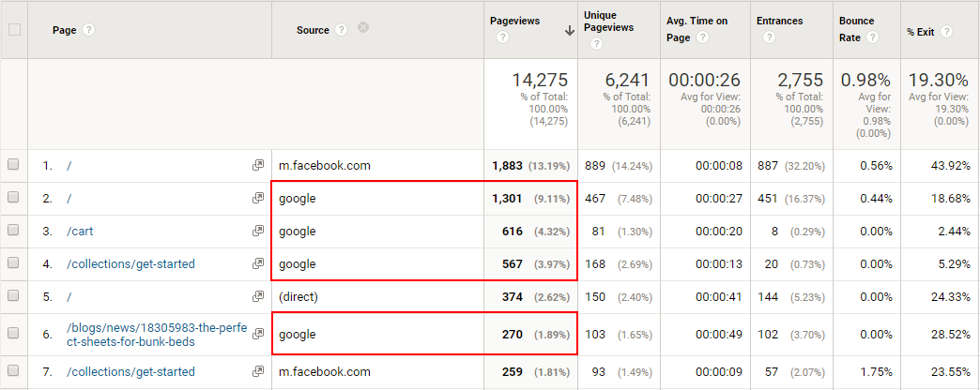Screen dimensions: 980x390
Task: Click the row 1 '/' page link
Action: click(x=69, y=166)
